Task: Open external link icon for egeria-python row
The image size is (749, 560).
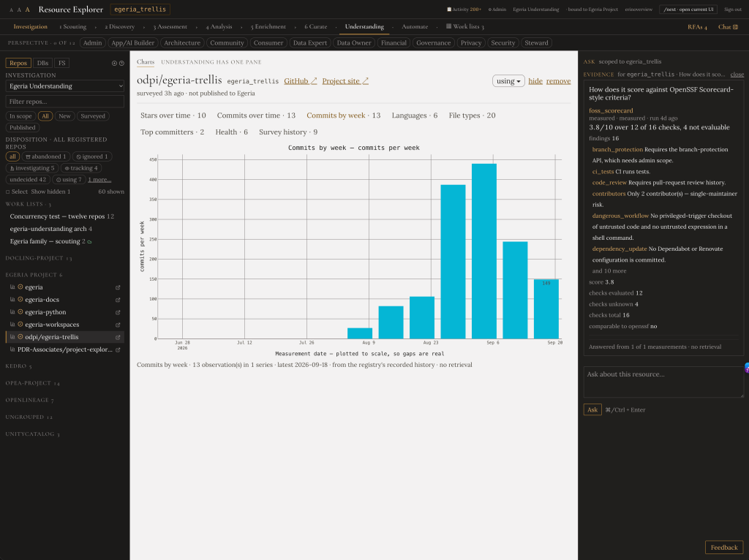Action: pyautogui.click(x=118, y=312)
